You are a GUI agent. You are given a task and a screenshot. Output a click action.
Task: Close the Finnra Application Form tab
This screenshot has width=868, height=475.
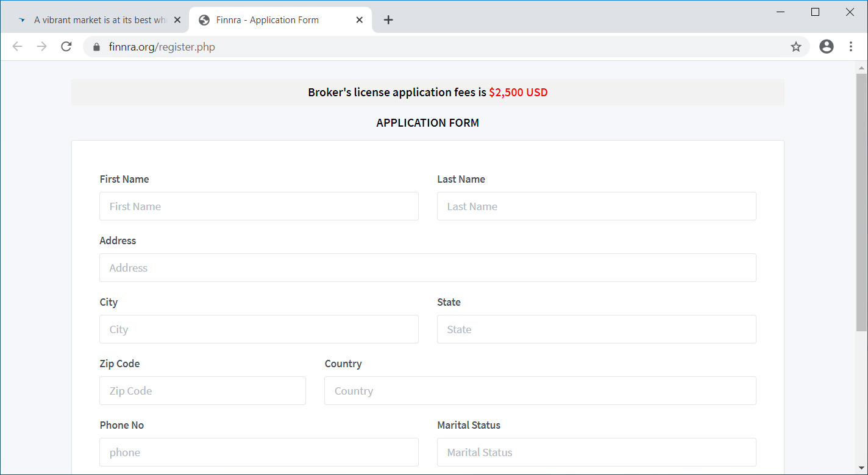(x=360, y=20)
